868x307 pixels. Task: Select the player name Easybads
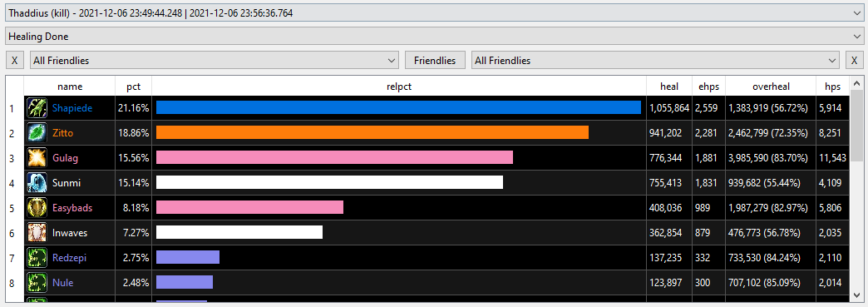pyautogui.click(x=72, y=208)
